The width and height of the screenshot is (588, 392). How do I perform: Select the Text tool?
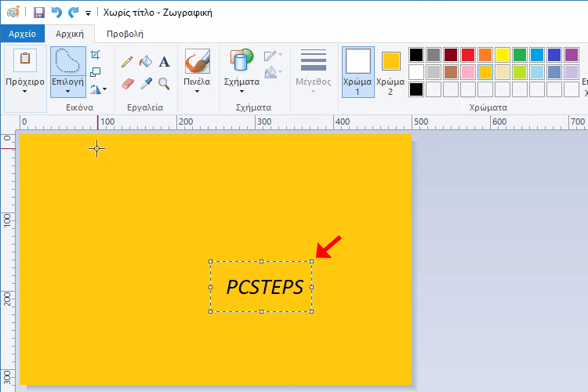click(164, 61)
